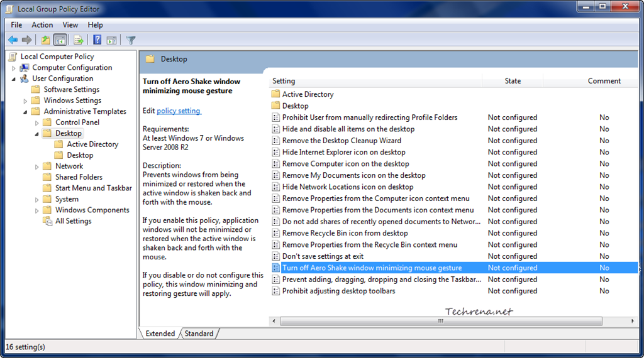The width and height of the screenshot is (644, 358).
Task: Collapse the Desktop tree node
Action: [36, 134]
